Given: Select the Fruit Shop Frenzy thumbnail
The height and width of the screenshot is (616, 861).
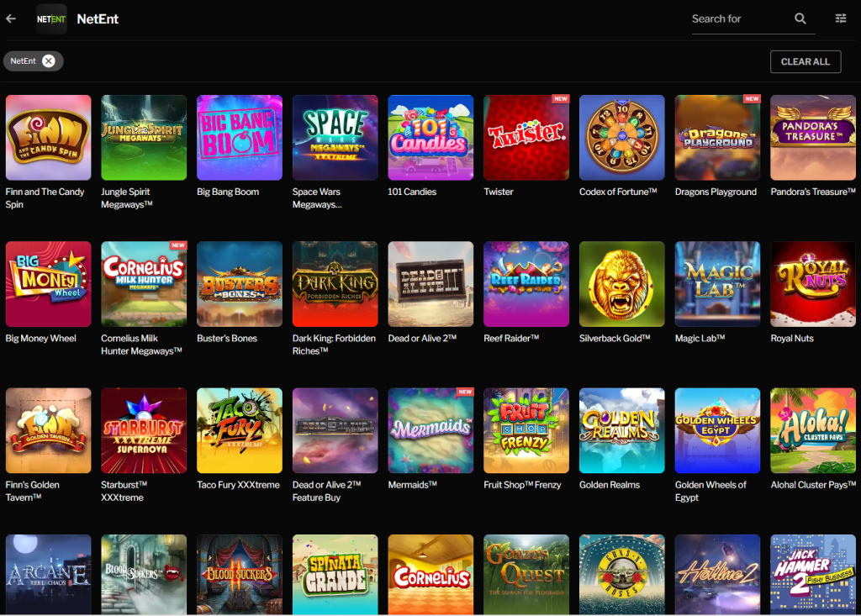Looking at the screenshot, I should (526, 430).
